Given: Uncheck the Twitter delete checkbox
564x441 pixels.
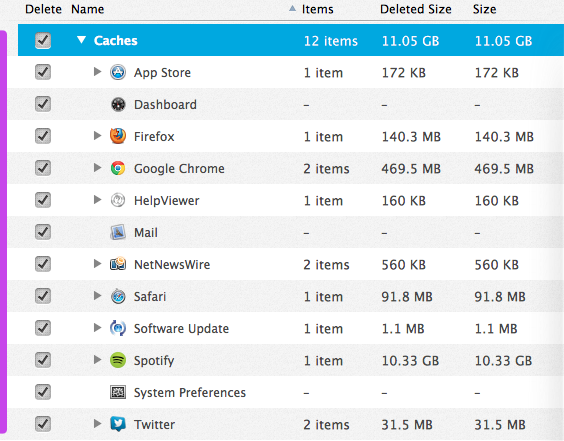Looking at the screenshot, I should point(43,424).
